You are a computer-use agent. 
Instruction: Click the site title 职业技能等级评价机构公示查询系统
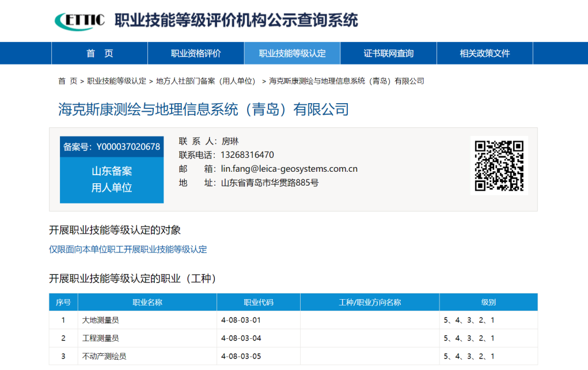[236, 20]
